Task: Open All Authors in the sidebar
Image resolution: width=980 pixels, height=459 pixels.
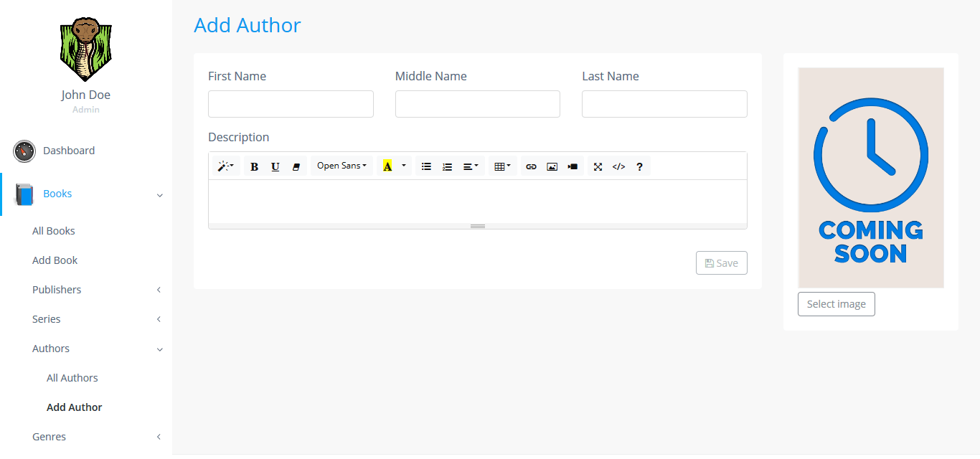Action: click(72, 378)
